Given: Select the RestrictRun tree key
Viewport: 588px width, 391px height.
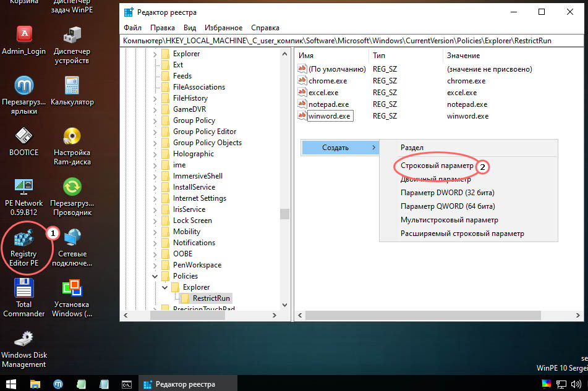Looking at the screenshot, I should coord(211,298).
